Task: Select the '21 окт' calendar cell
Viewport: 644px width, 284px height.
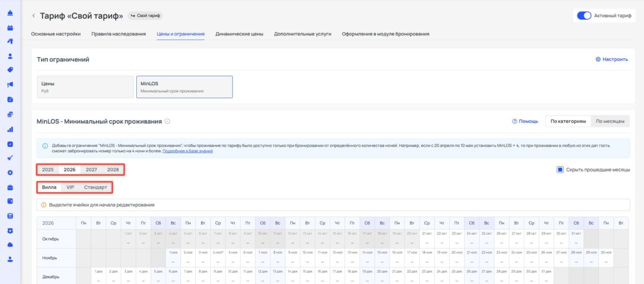Action: 426,239
